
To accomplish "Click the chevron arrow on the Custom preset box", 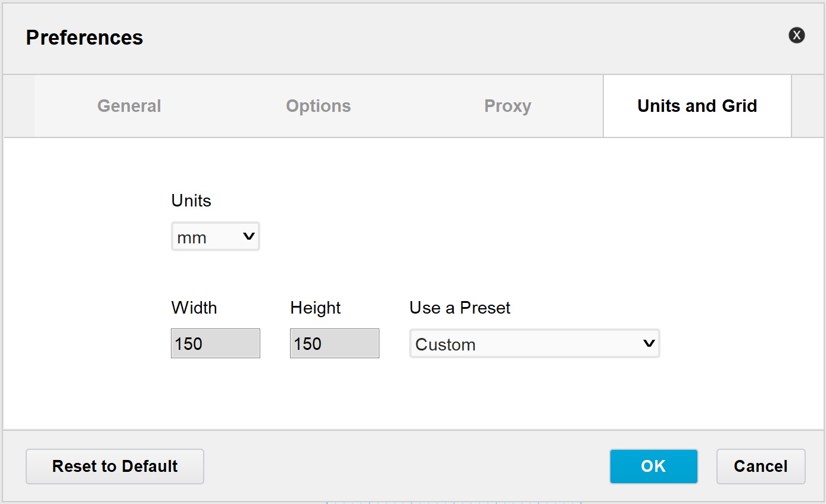I will 649,344.
